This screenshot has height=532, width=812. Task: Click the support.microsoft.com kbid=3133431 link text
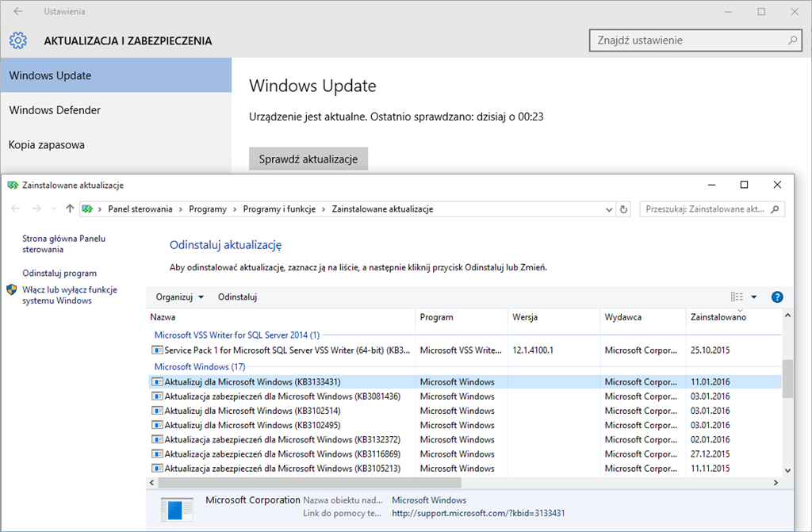478,513
